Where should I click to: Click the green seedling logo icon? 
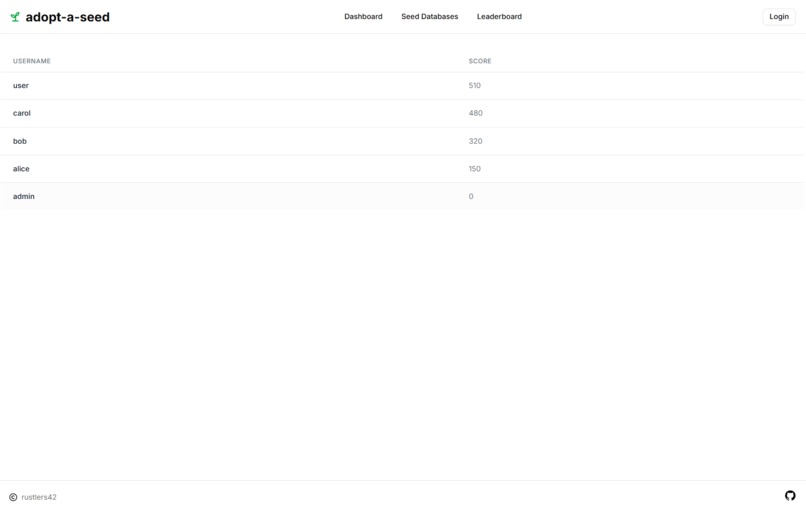point(15,17)
